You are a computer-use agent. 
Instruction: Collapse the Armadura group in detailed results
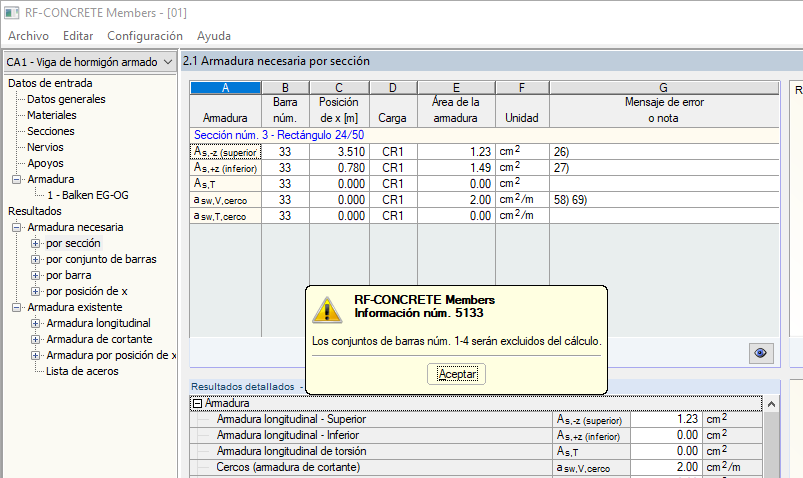198,403
